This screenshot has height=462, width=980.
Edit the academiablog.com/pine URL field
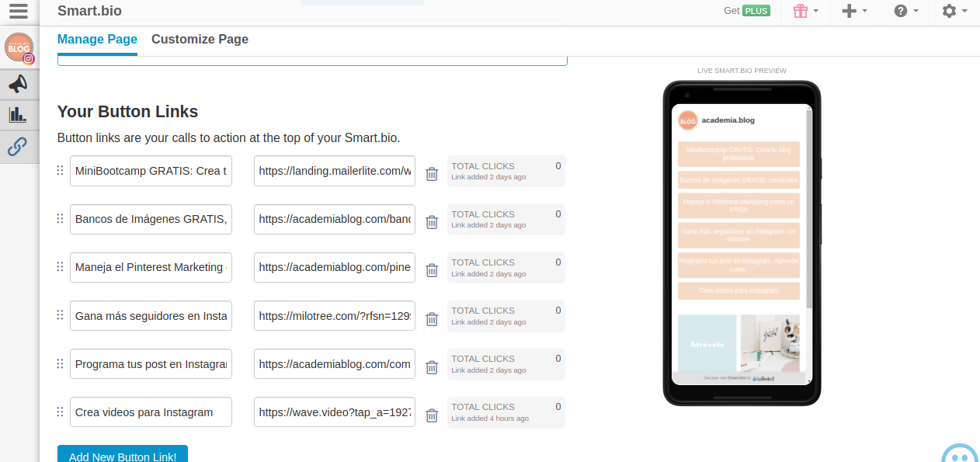(x=335, y=267)
